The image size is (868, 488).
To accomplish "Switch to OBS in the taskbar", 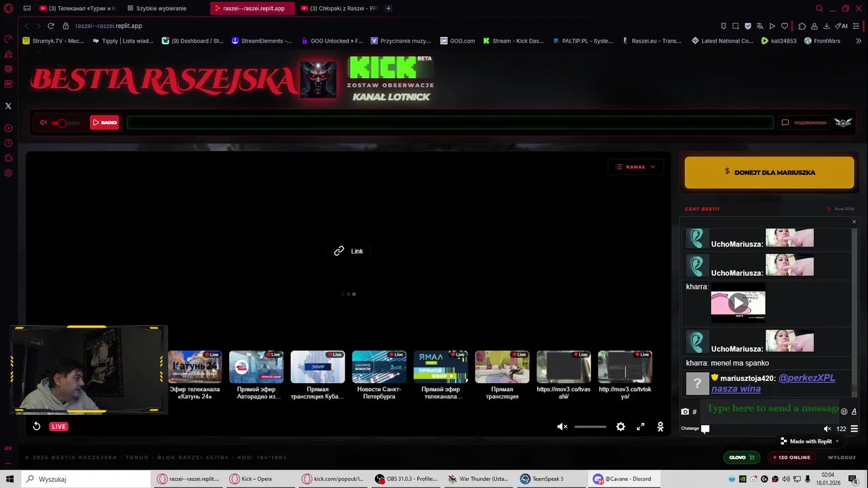I will tap(406, 479).
